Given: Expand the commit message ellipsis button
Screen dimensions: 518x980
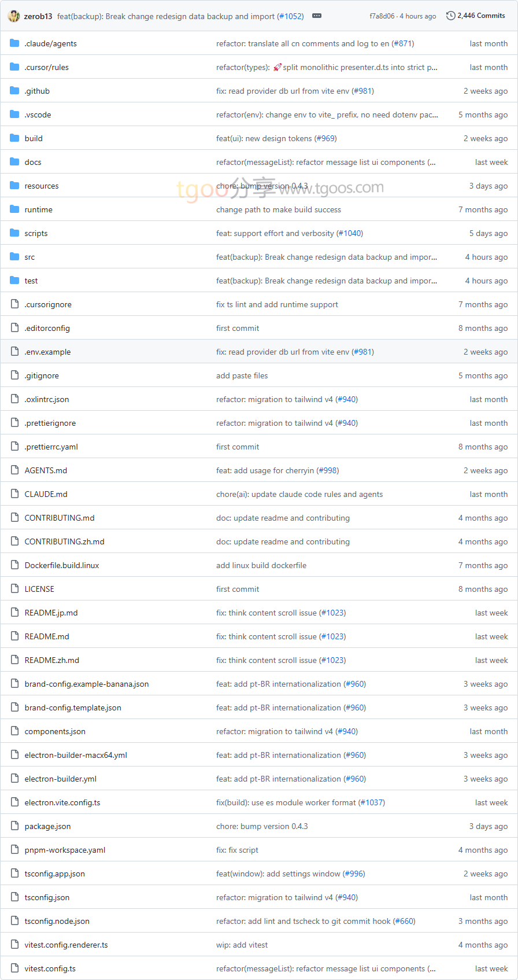Looking at the screenshot, I should pos(317,16).
